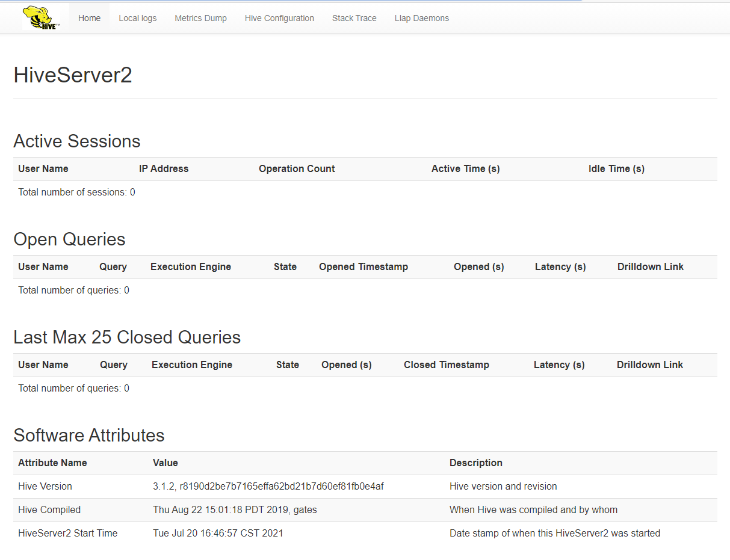Click the HiveServer2 Start Time value
The image size is (730, 560).
[x=218, y=534]
